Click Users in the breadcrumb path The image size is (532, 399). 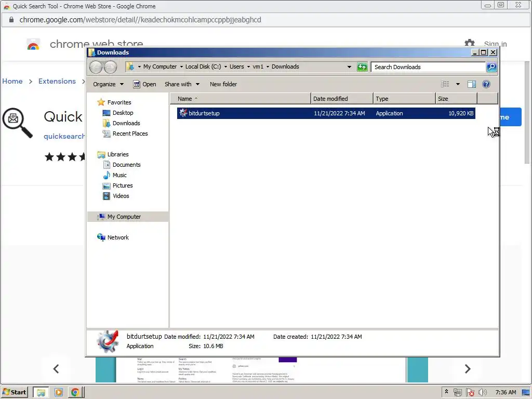[x=236, y=66]
